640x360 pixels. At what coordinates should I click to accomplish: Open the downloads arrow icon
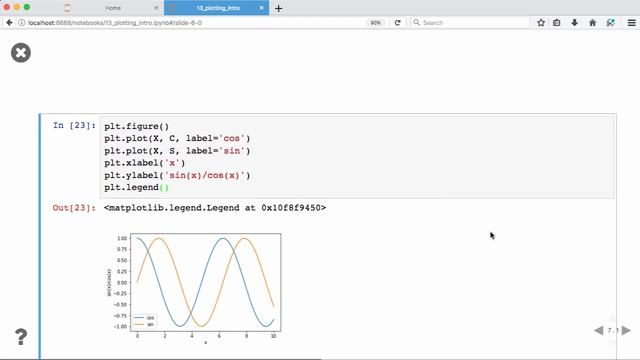[x=574, y=23]
